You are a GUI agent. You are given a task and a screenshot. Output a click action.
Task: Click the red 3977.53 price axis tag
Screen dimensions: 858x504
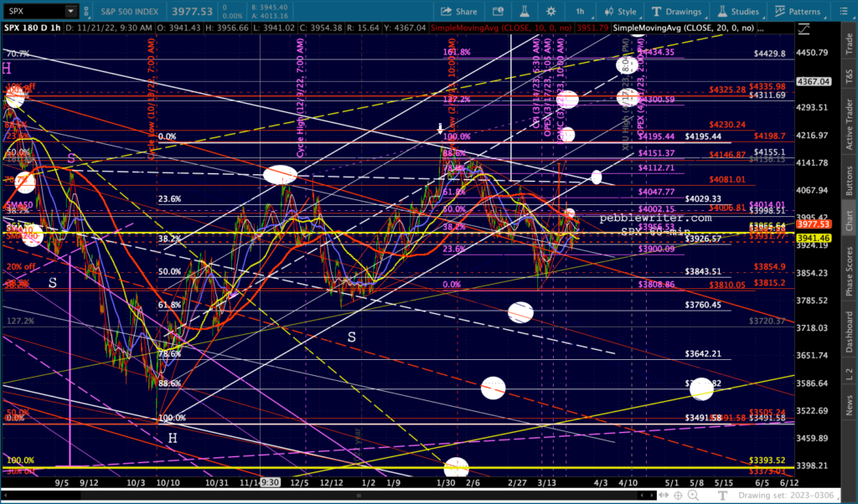[814, 224]
